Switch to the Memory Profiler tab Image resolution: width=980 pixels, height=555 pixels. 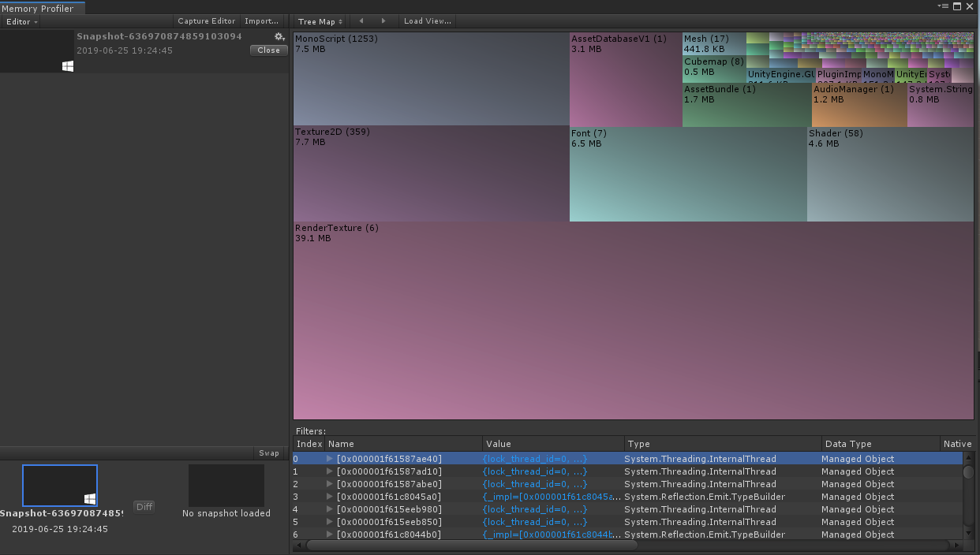(41, 7)
